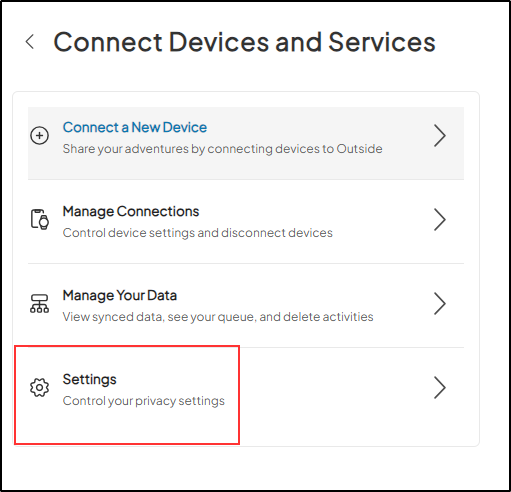Click the settings gear icon
The height and width of the screenshot is (492, 511).
[x=40, y=387]
